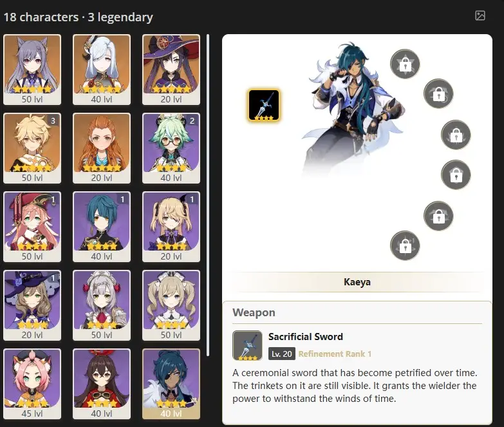Select the pink-haired Yanfei card
Viewport: 504px width, 427px height.
pos(32,227)
